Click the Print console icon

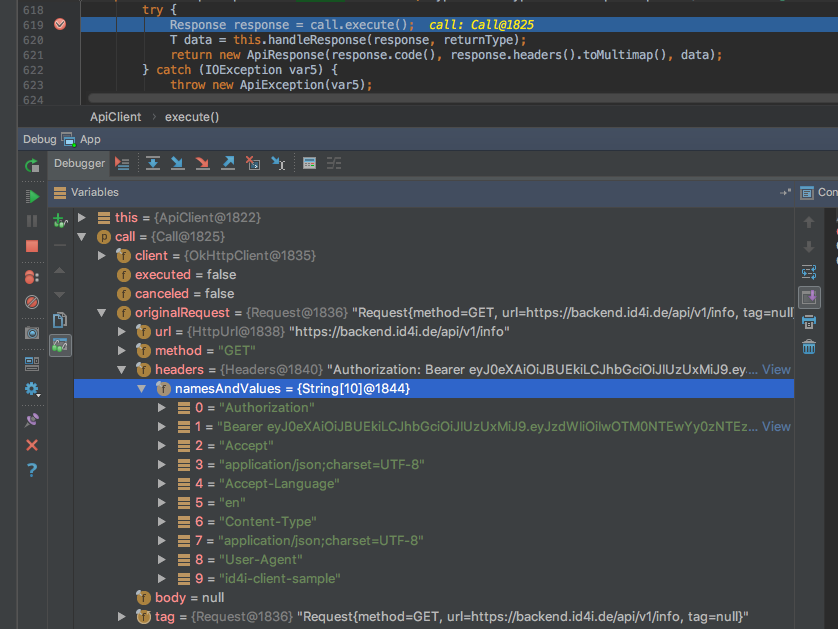click(x=809, y=322)
